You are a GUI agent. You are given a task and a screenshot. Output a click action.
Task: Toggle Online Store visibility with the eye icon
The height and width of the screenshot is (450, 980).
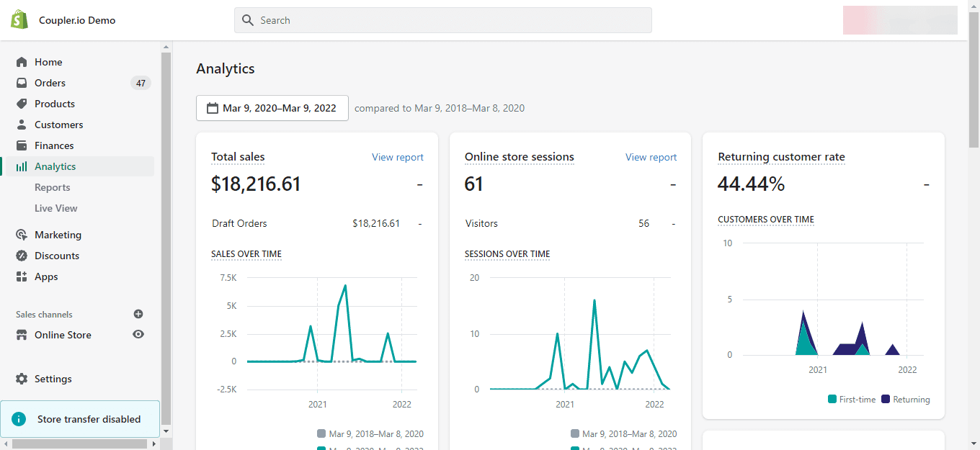(138, 334)
